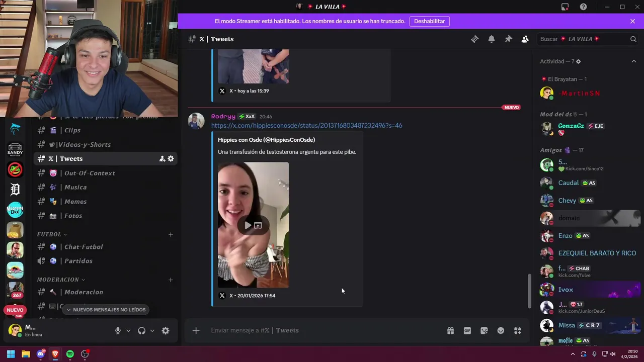Open the Fotos channel
Viewport: 644px width, 362px height.
pos(106,216)
